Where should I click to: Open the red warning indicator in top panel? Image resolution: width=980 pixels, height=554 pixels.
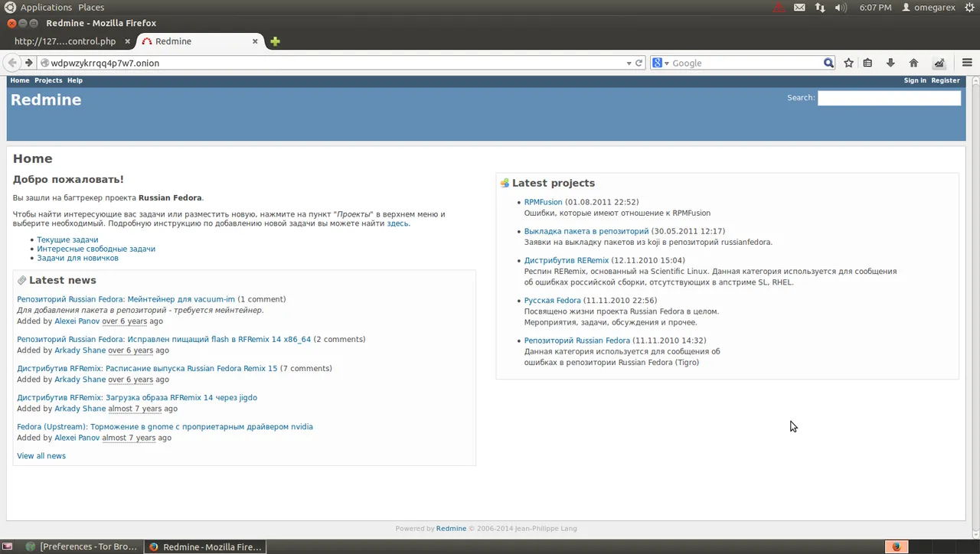coord(779,8)
